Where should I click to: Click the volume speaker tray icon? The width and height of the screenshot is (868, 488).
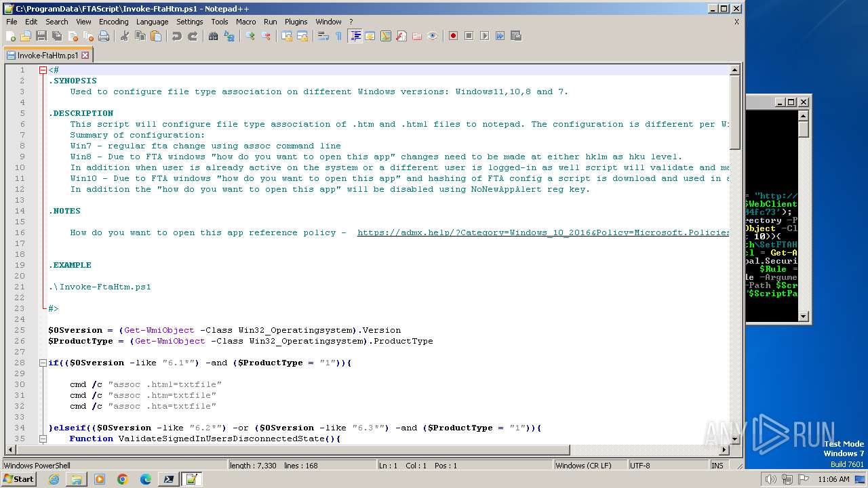point(771,479)
